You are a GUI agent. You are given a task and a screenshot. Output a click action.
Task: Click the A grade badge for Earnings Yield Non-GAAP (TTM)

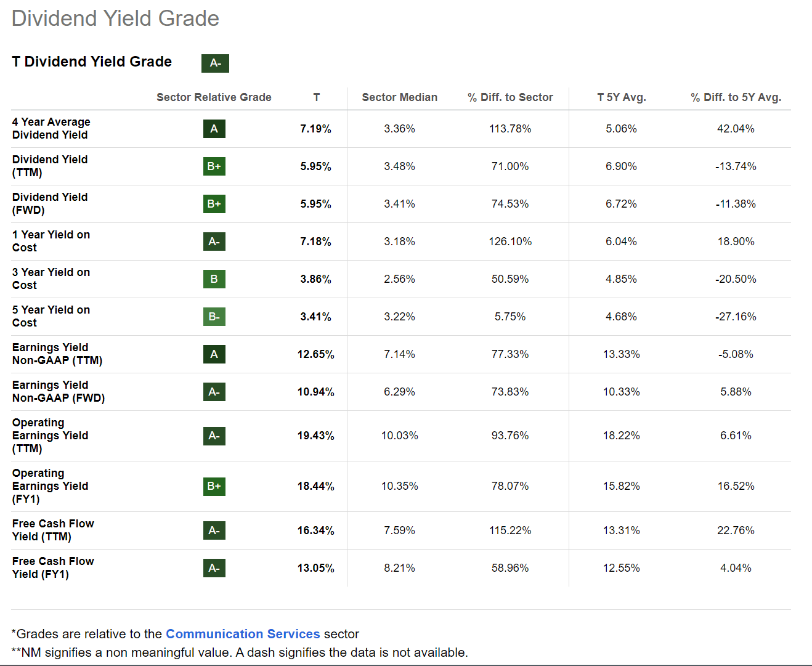(214, 354)
